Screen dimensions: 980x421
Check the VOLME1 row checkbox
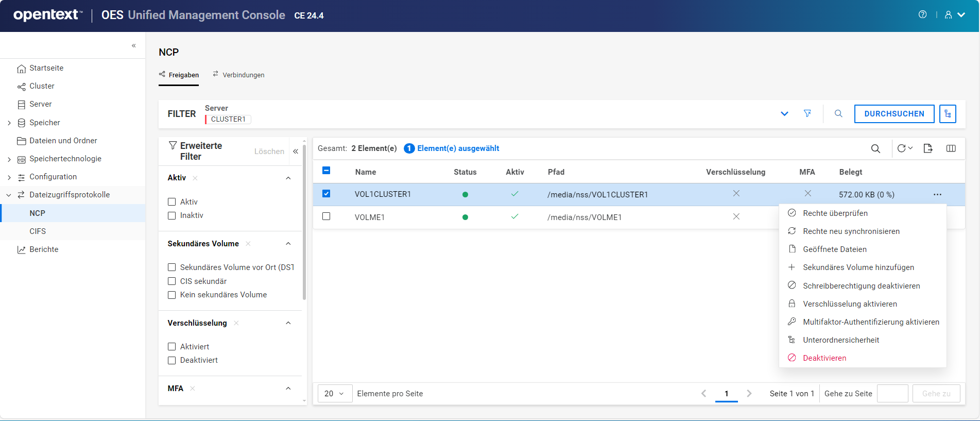pyautogui.click(x=326, y=216)
